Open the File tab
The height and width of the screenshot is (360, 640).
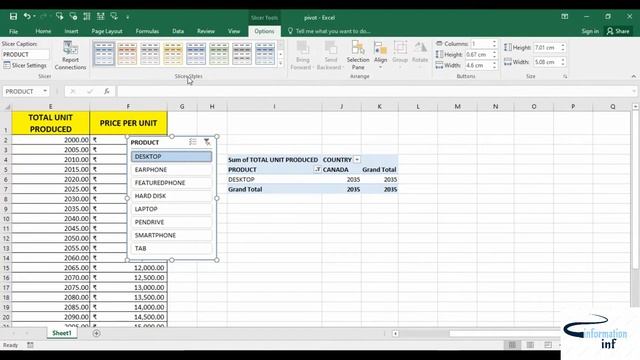point(13,31)
